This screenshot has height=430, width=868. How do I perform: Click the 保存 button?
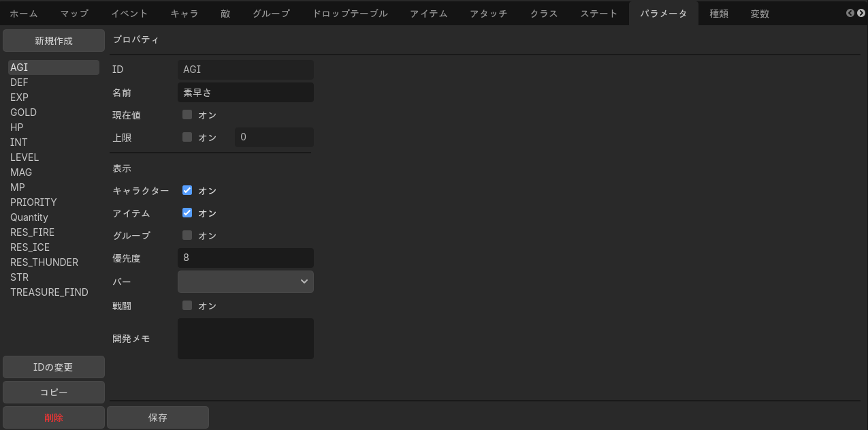tap(158, 417)
